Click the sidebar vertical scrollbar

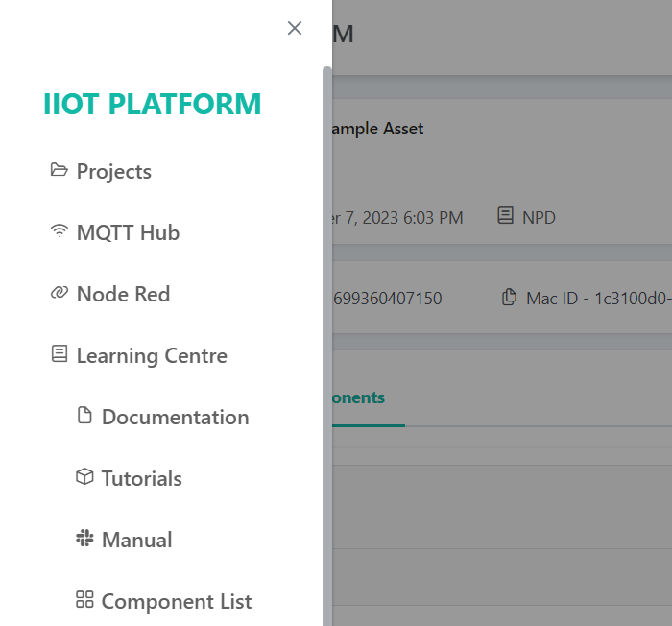coord(327,346)
